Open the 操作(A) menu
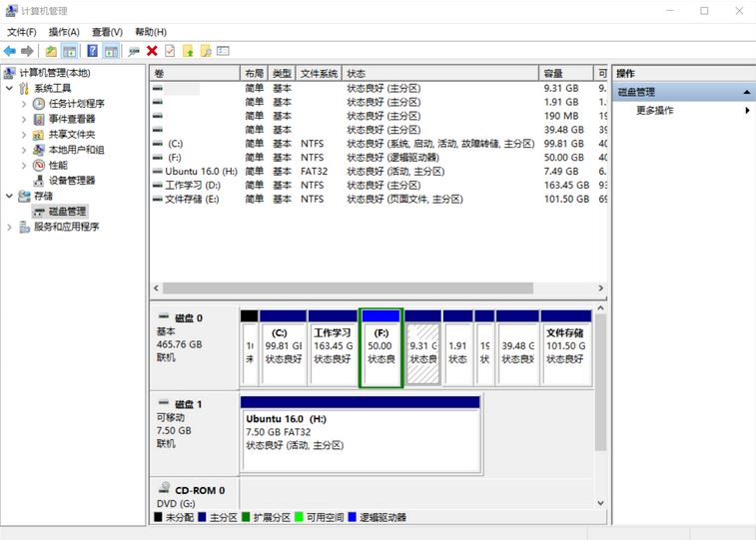 click(62, 32)
